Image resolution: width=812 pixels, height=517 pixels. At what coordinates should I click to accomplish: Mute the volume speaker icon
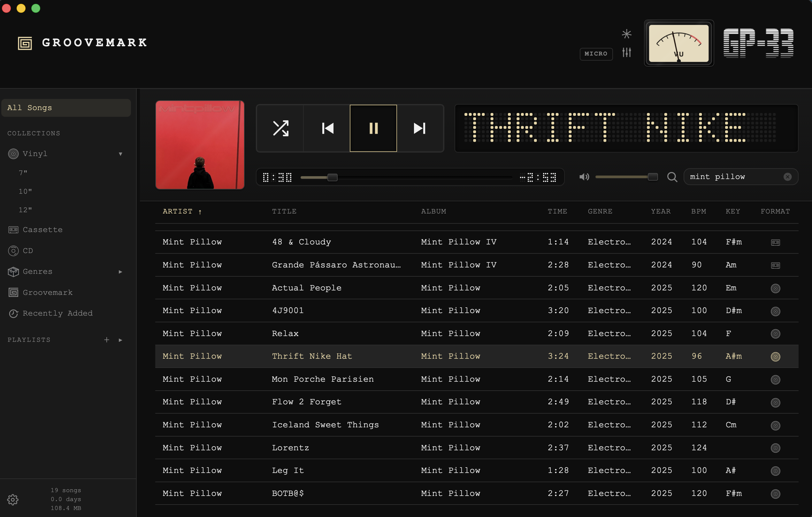tap(584, 177)
